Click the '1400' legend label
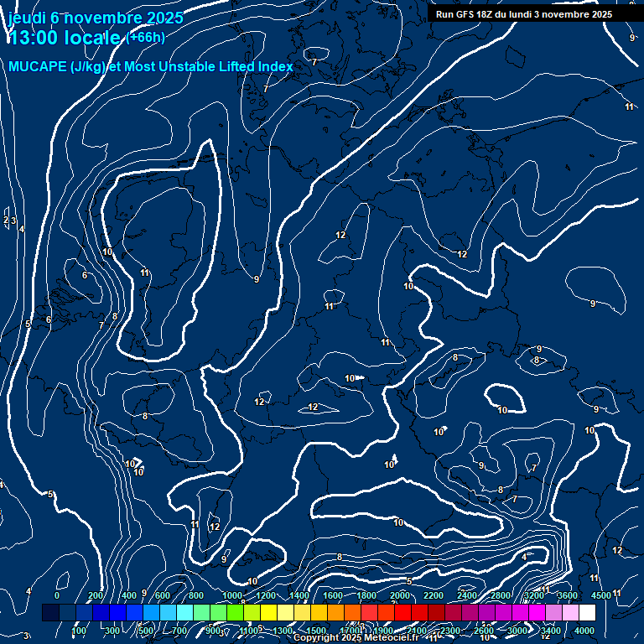This screenshot has height=644, width=644. [x=299, y=595]
